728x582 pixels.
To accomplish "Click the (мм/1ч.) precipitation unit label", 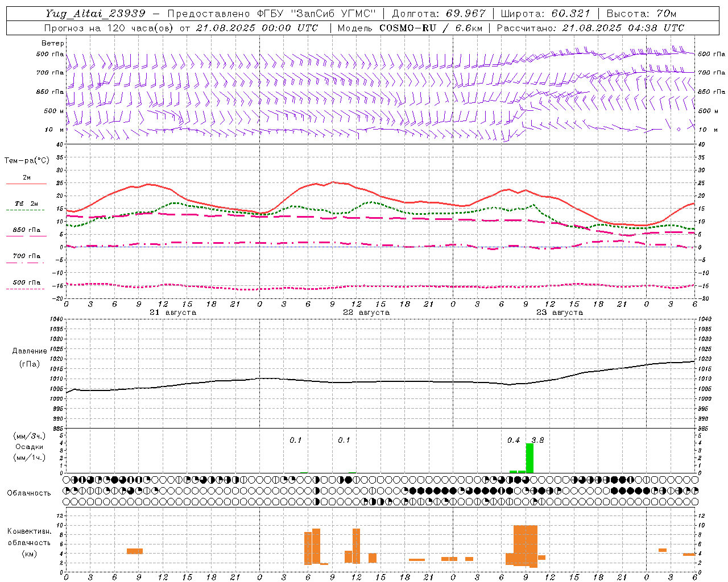I will tap(30, 458).
